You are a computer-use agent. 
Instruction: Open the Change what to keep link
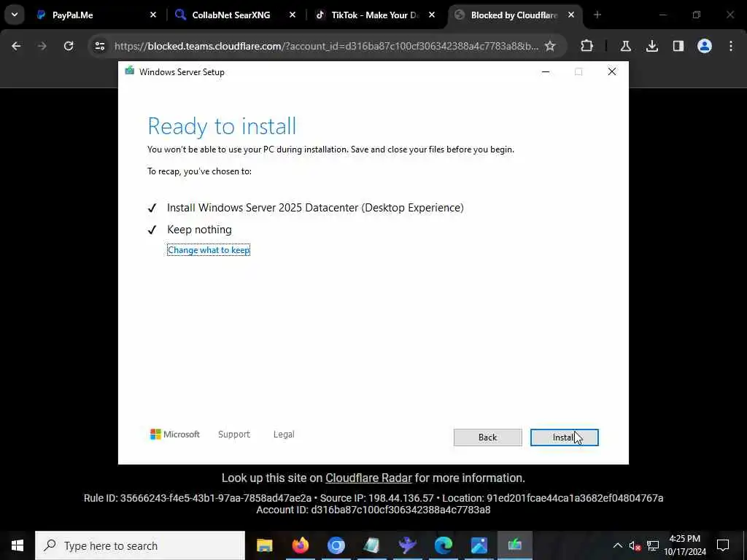tap(209, 250)
